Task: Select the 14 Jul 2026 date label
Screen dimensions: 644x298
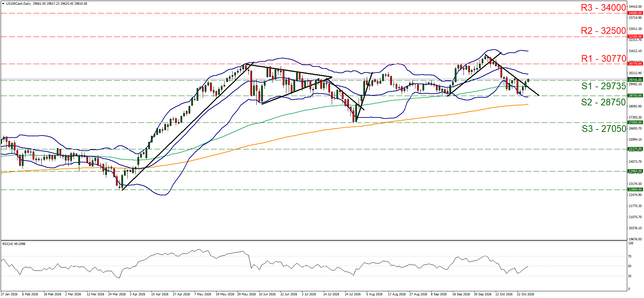Action: 331,294
